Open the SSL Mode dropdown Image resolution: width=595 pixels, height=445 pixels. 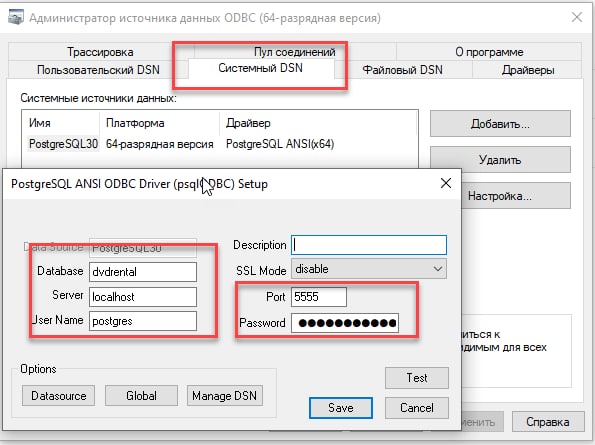tap(369, 269)
